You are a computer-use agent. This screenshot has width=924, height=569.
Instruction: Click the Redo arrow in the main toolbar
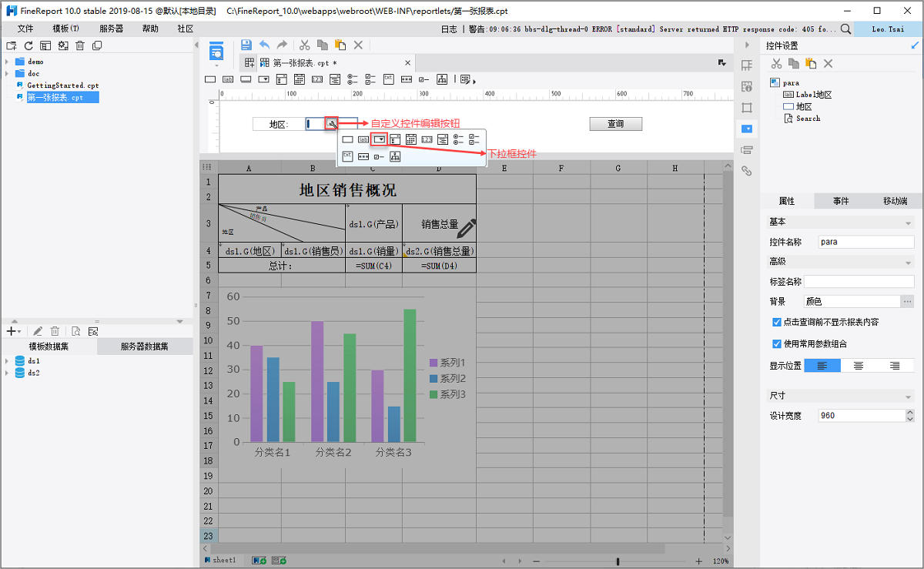282,45
